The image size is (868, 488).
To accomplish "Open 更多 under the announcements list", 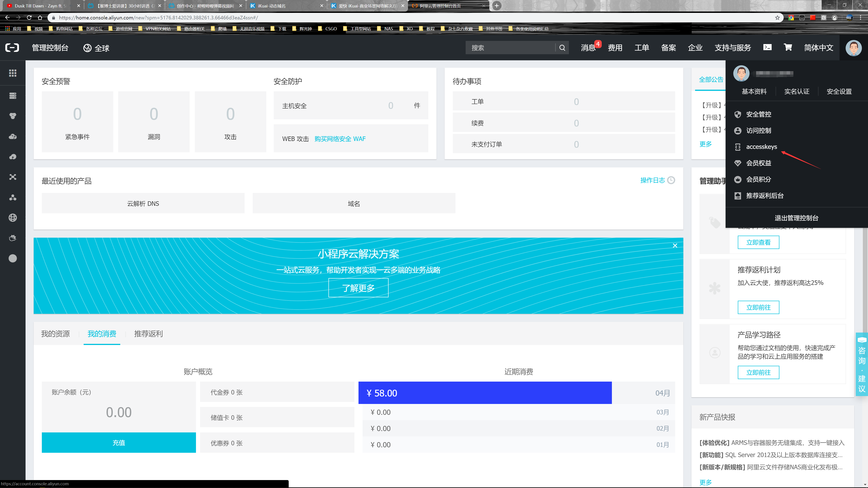I will pyautogui.click(x=705, y=144).
